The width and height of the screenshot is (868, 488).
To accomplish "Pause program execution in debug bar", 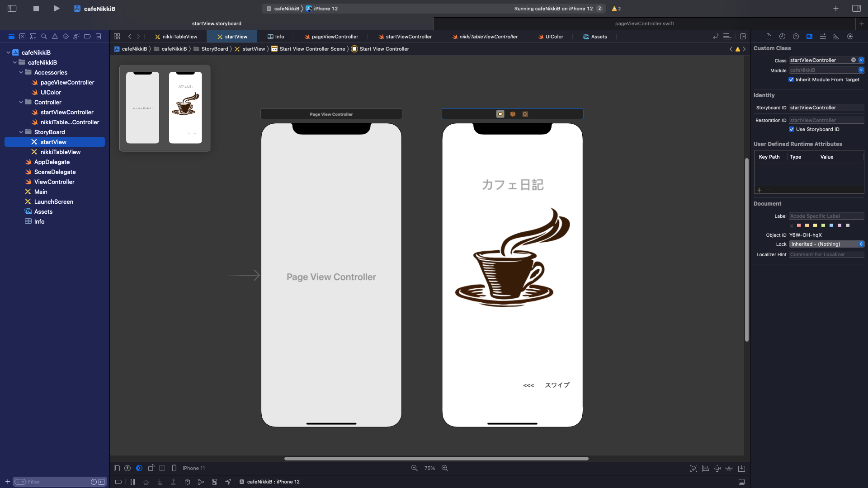I will (132, 482).
